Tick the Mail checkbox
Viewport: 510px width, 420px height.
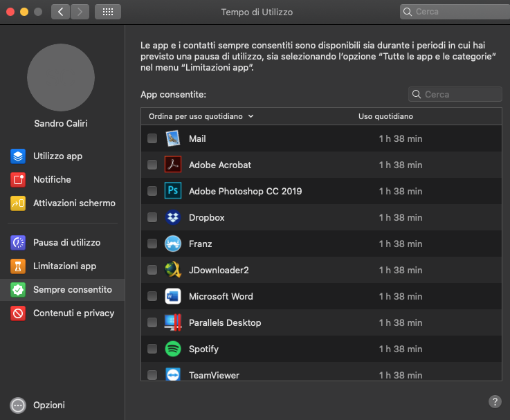coord(152,138)
